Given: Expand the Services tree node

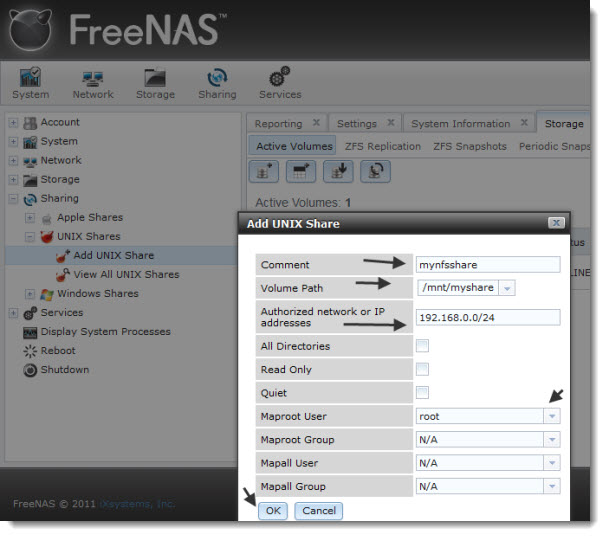Looking at the screenshot, I should click(x=13, y=313).
